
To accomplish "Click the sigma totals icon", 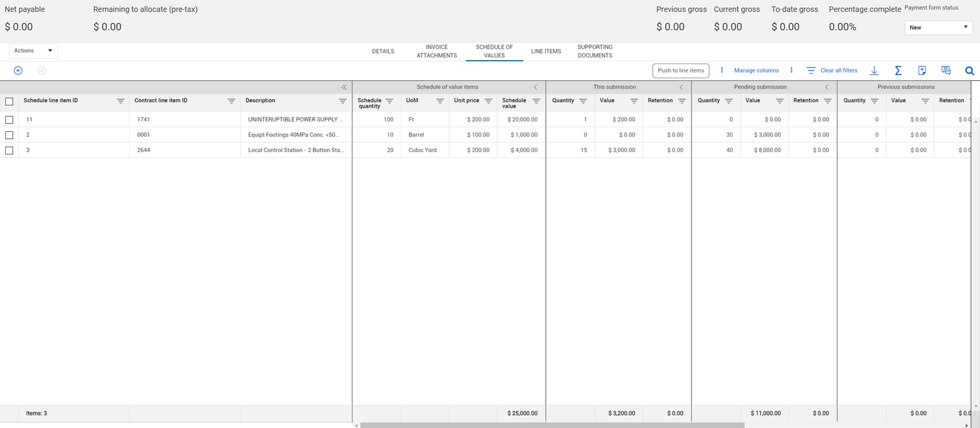I will pyautogui.click(x=898, y=70).
